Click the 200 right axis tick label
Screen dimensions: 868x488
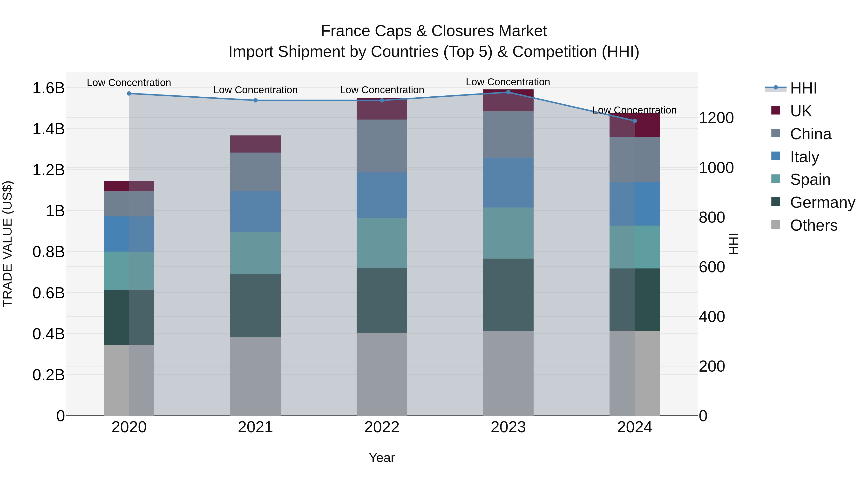pyautogui.click(x=712, y=366)
